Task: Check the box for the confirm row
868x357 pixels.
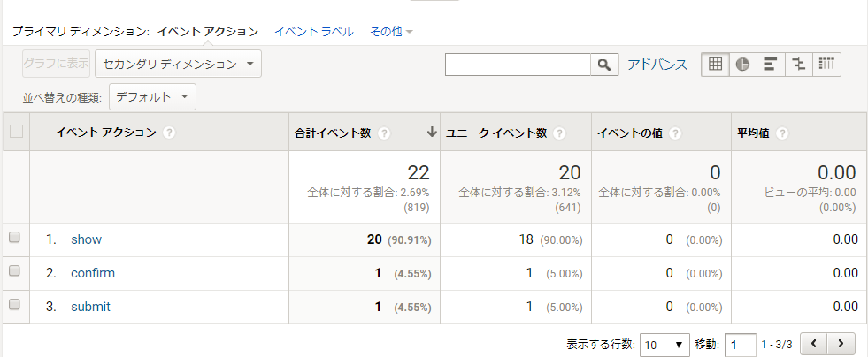Action: click(x=15, y=270)
